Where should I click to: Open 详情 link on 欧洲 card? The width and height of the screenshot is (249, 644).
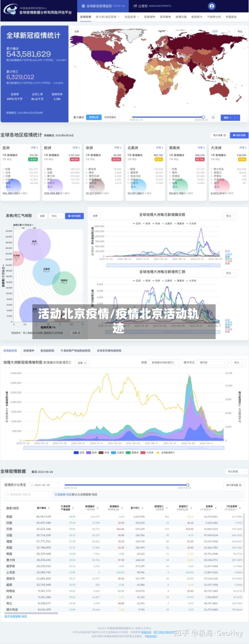[76, 148]
